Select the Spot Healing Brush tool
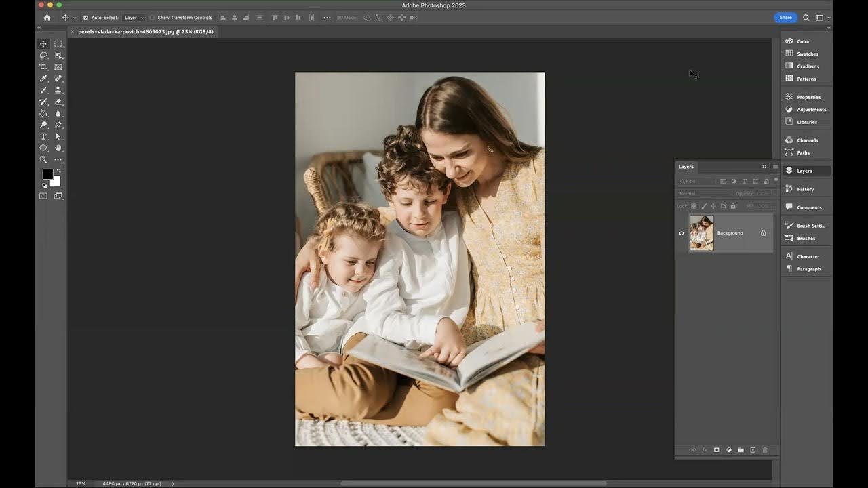 pyautogui.click(x=58, y=79)
